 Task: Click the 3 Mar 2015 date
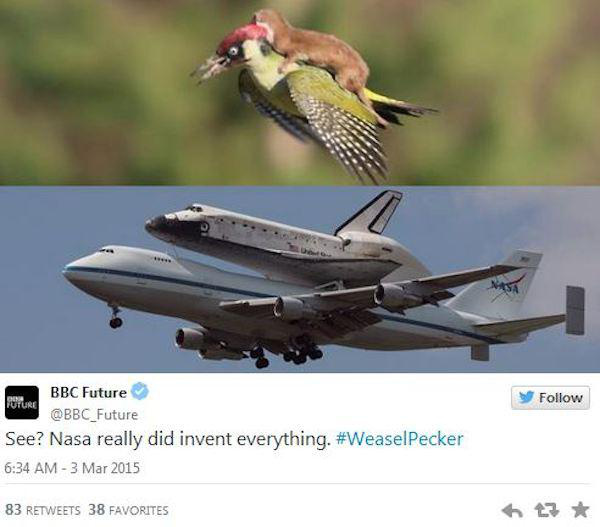[x=105, y=468]
